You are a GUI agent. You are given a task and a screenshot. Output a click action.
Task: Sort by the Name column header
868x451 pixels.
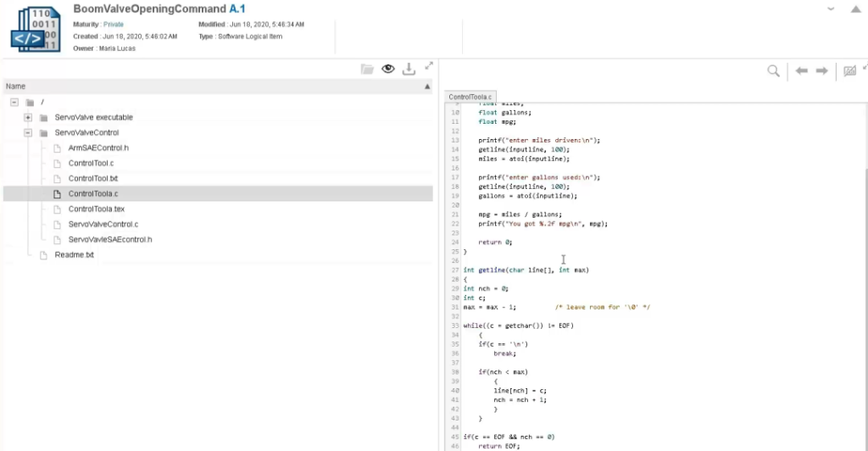click(16, 86)
